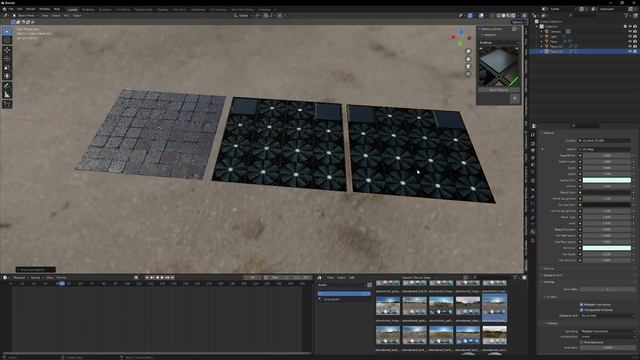The image size is (640, 360).
Task: Click the green Y axis on navigation gizmo
Action: (x=460, y=43)
